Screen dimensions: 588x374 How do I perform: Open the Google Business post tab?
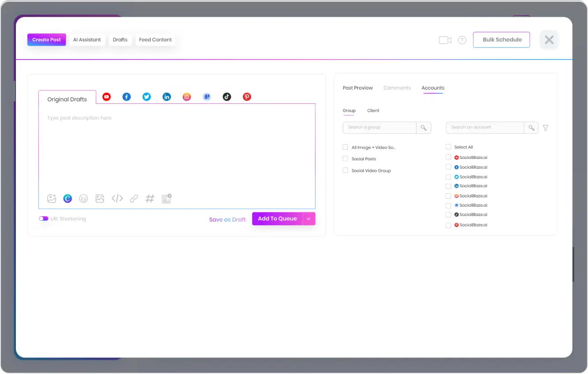click(x=207, y=97)
